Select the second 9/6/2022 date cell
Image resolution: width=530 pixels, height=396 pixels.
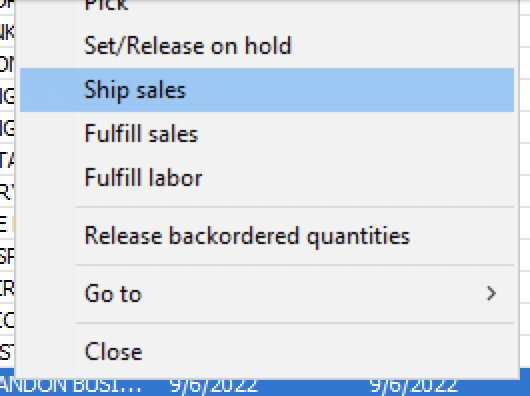(413, 387)
